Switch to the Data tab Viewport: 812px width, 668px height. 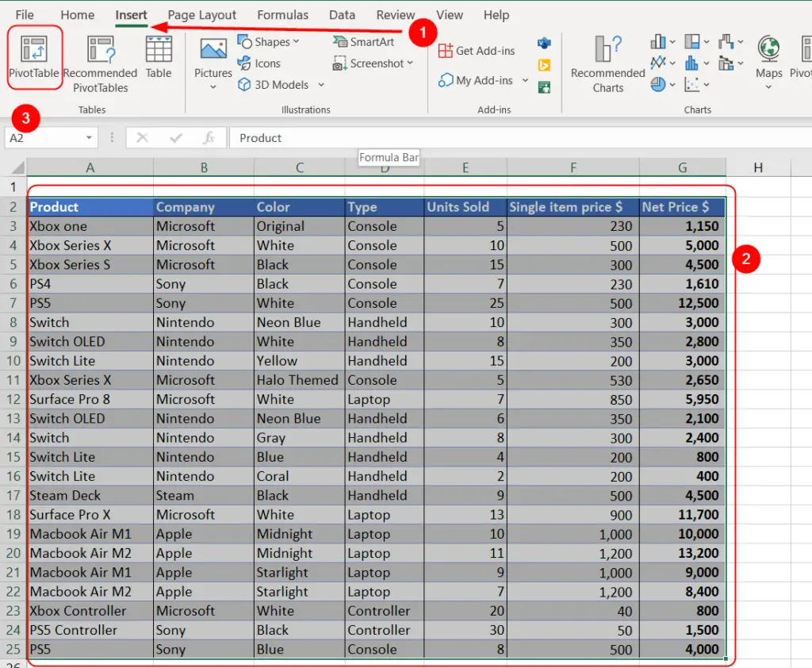pos(343,15)
